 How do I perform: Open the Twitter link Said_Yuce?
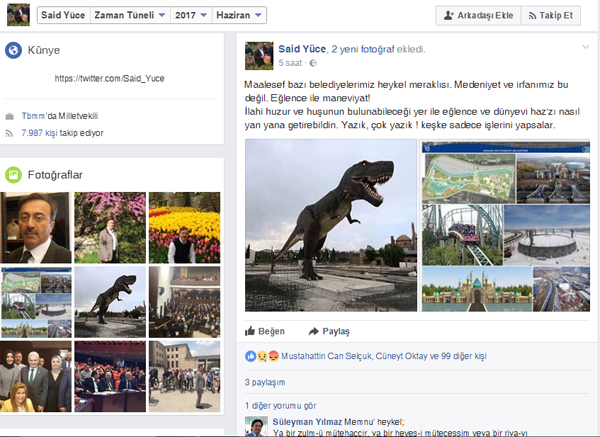[x=109, y=78]
